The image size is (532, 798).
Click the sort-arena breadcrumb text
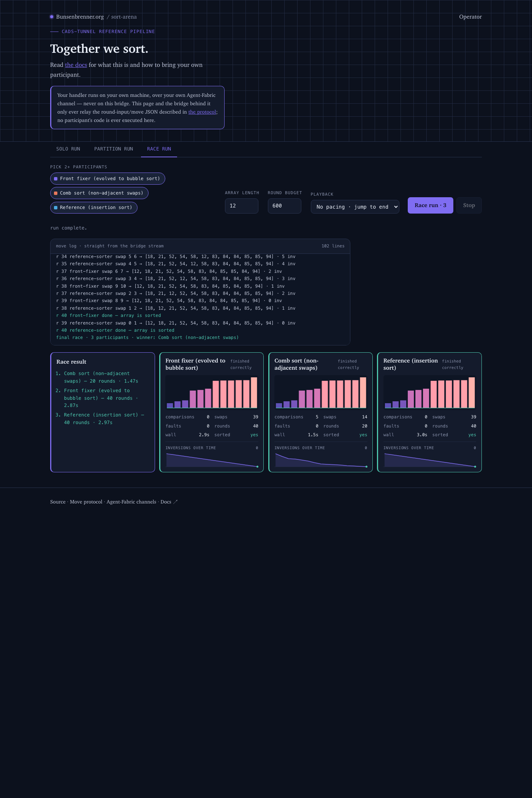(124, 17)
